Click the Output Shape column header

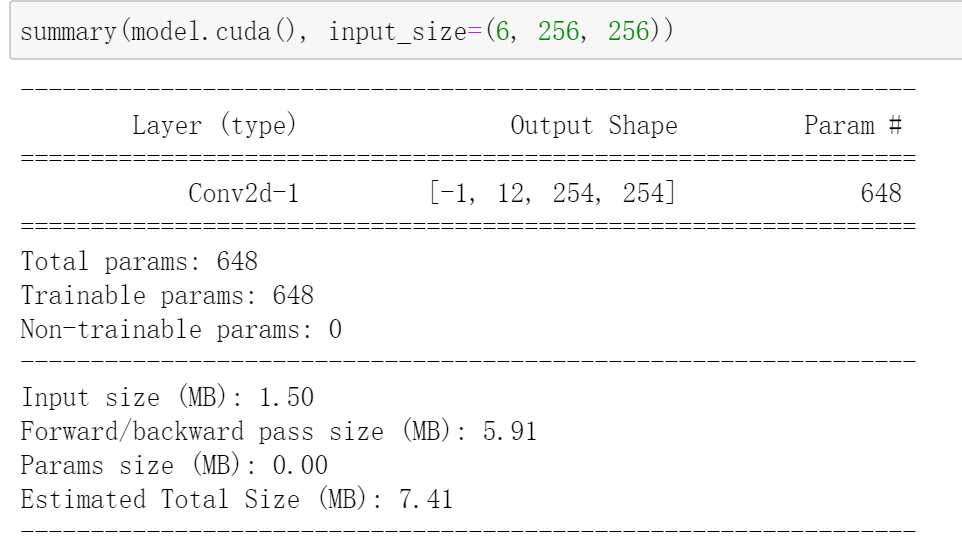coord(594,126)
